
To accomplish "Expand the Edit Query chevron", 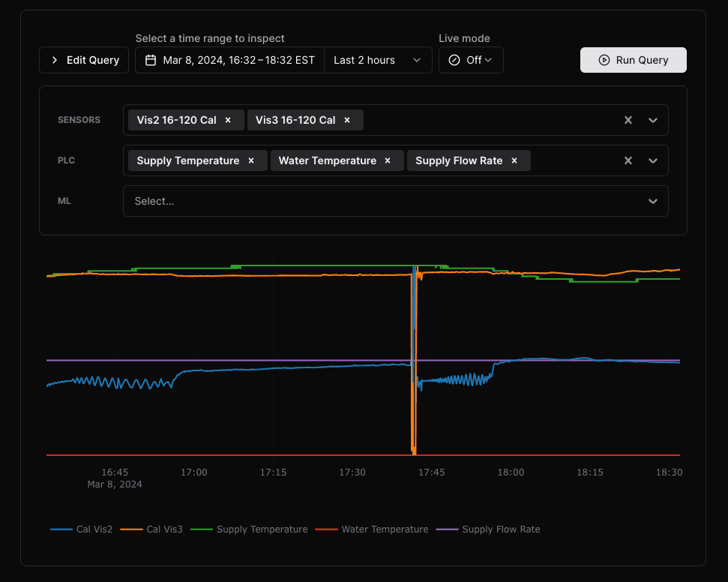I will (55, 60).
